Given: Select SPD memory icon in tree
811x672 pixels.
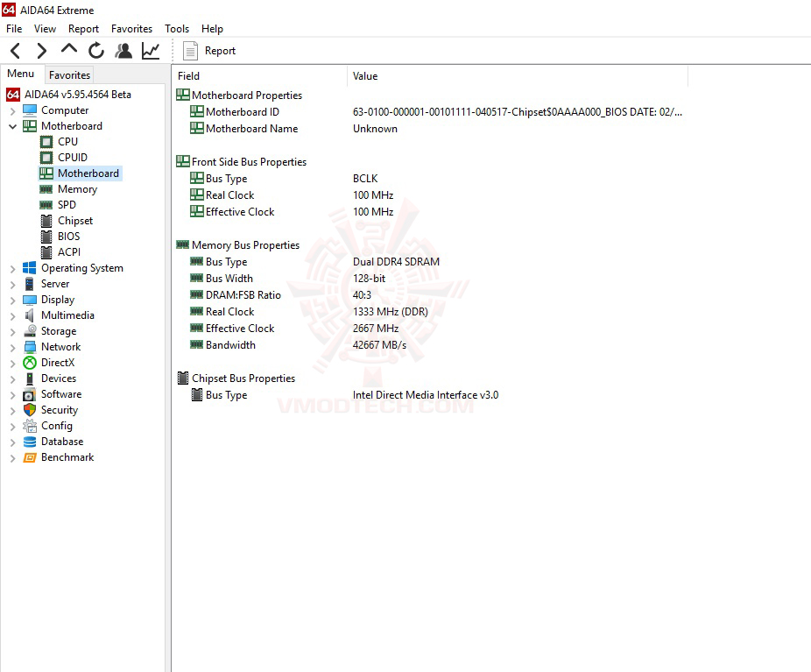Looking at the screenshot, I should point(46,205).
